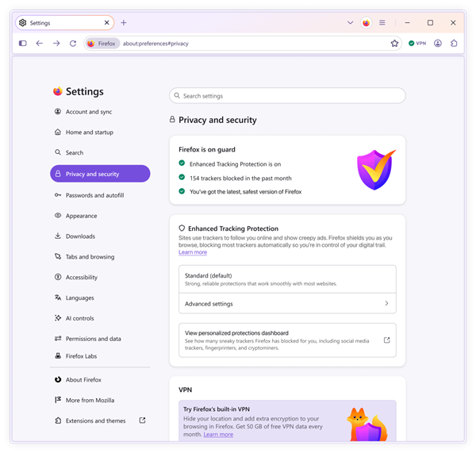Toggle the sidebar icon in toolbar
Viewport: 476px width, 453px height.
click(23, 44)
